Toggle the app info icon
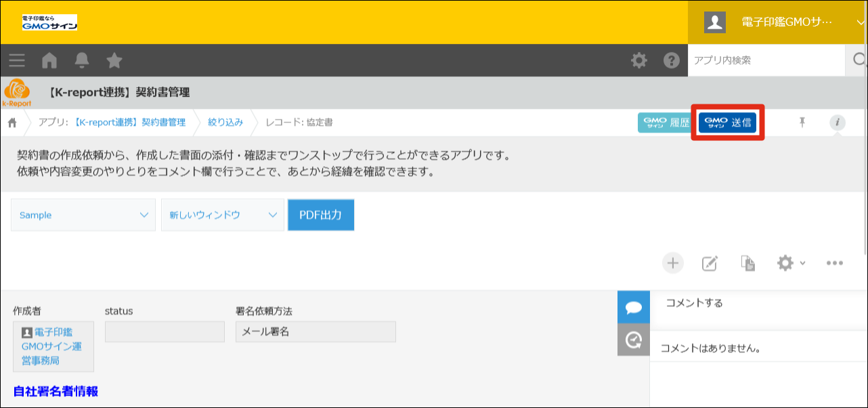Screen dimensions: 868x408 (838, 122)
